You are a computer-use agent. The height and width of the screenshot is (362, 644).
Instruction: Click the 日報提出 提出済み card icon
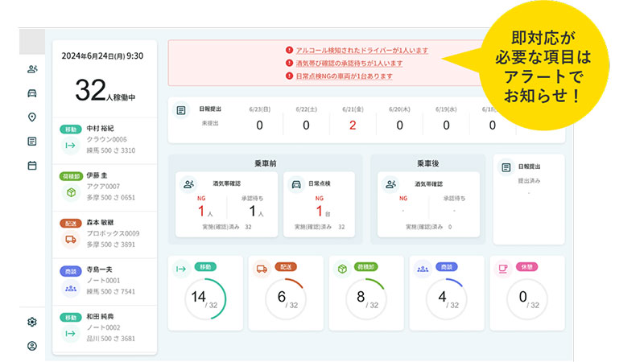coord(506,167)
